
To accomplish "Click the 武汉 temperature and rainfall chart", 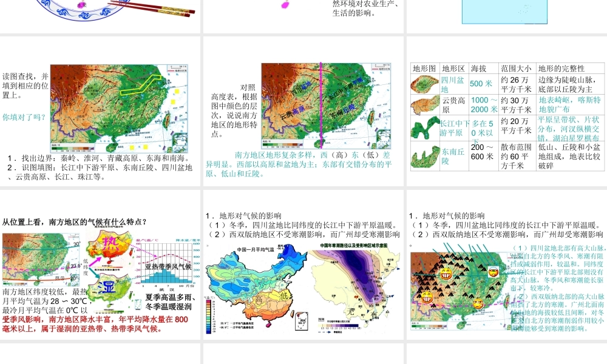I will (x=168, y=264).
